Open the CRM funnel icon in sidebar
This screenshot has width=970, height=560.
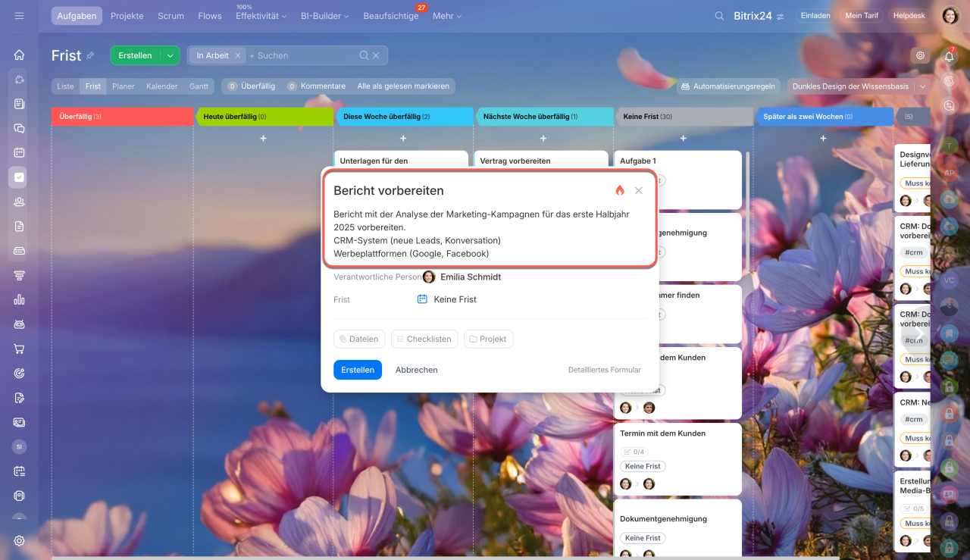click(19, 275)
